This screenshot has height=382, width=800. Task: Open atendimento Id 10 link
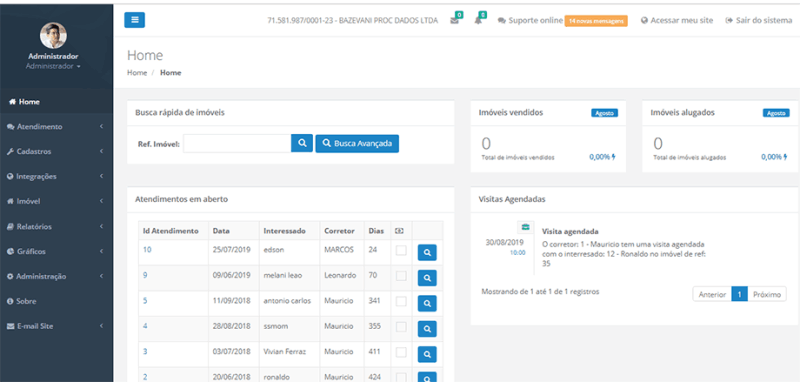(147, 250)
